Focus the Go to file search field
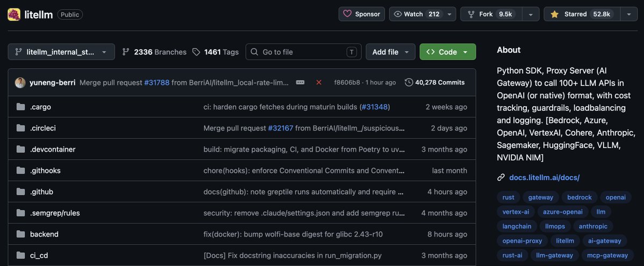Screen dimensions: 644x266 coord(303,52)
